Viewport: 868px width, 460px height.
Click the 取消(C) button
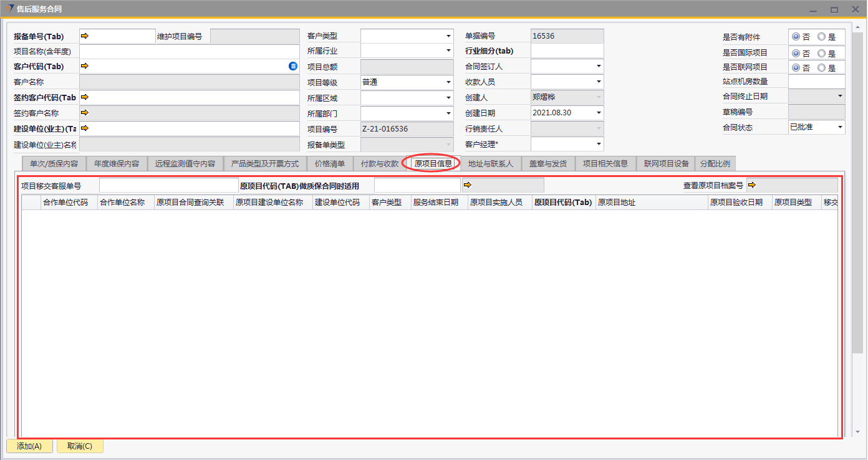point(80,446)
